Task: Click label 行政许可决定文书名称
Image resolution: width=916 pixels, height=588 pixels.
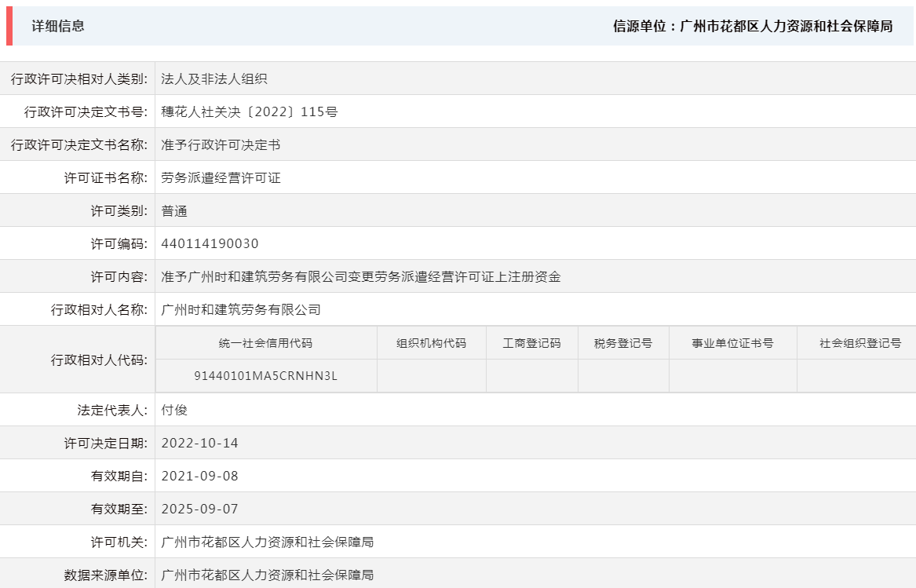Action: point(78,145)
